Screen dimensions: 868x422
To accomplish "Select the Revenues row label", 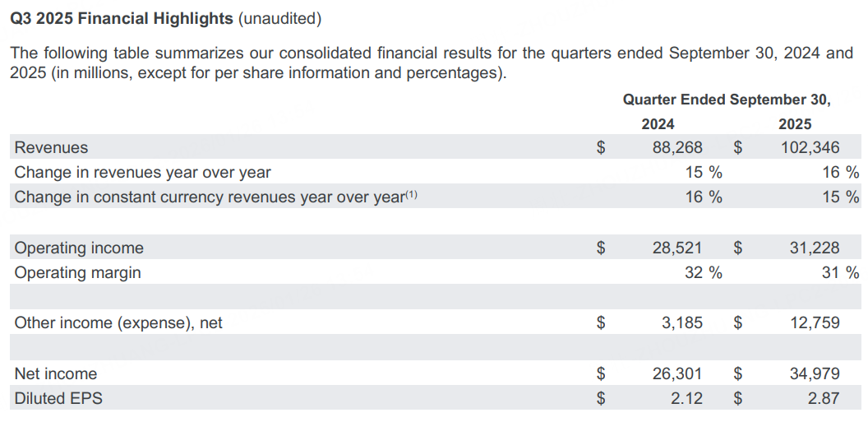I will (x=51, y=148).
